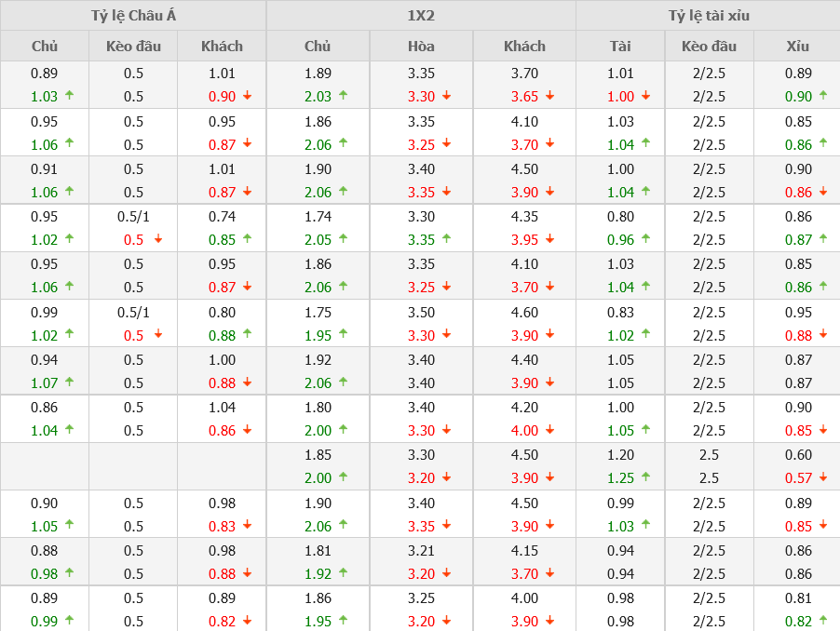Select the up arrow beside green 1.92
840x631 pixels.
[343, 572]
